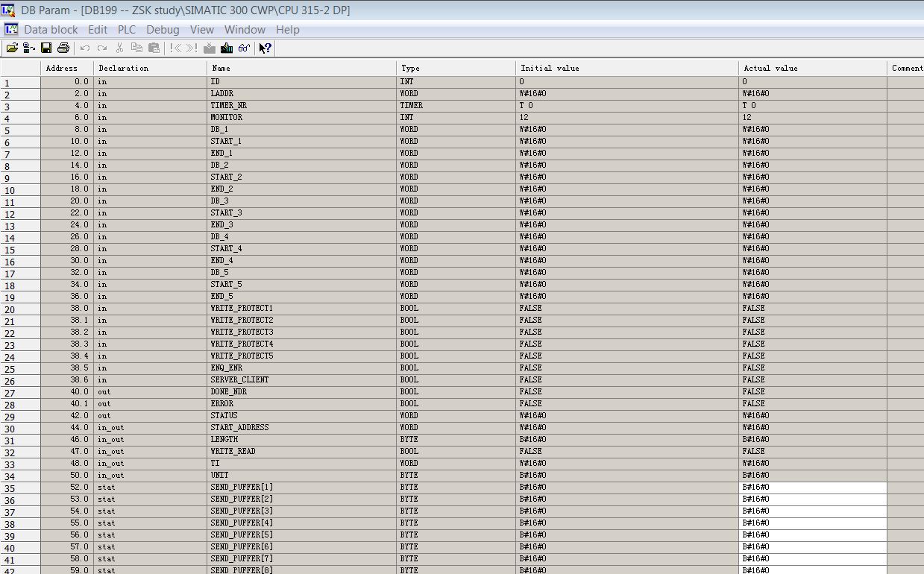The height and width of the screenshot is (574, 924).
Task: Toggle Monitor with the glasses icon
Action: click(244, 48)
